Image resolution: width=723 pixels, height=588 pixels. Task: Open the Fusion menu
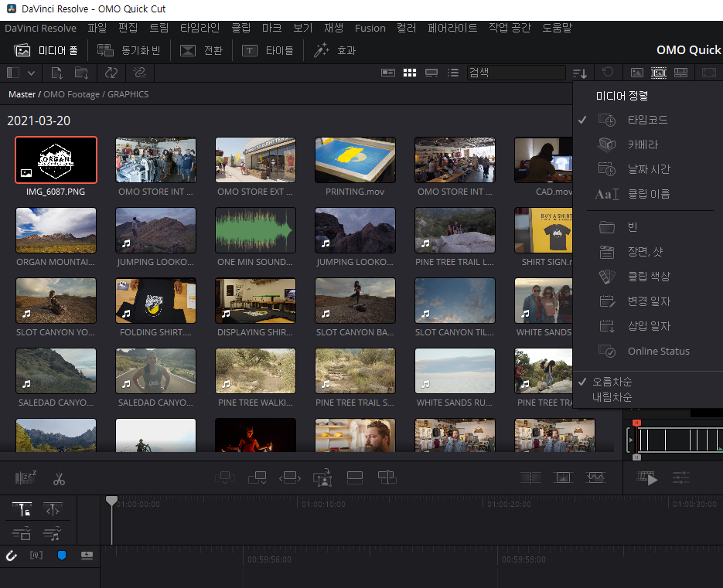pyautogui.click(x=370, y=28)
